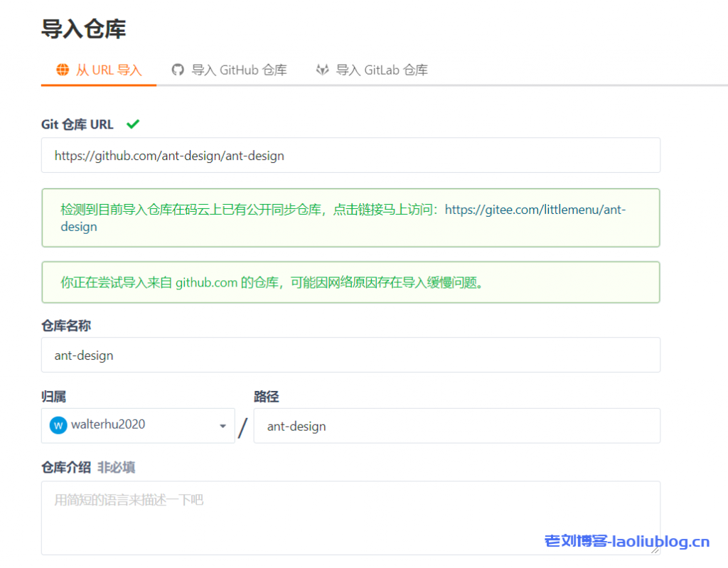Click the blue W avatar for walterhu2020

(x=58, y=425)
